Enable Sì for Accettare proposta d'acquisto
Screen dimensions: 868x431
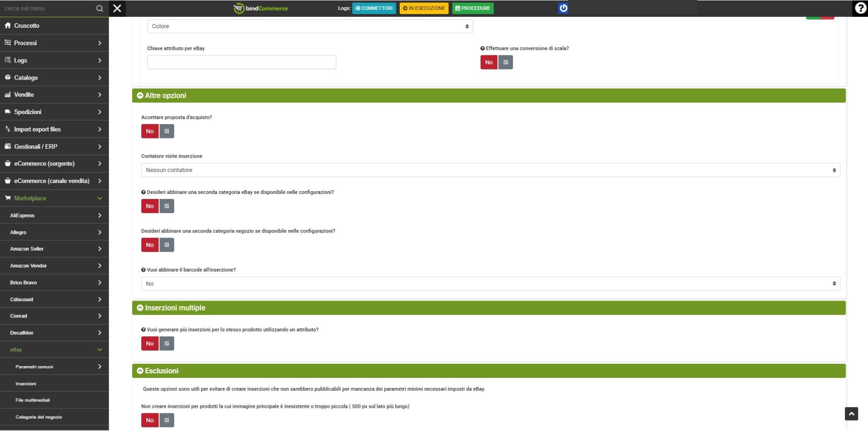[167, 131]
